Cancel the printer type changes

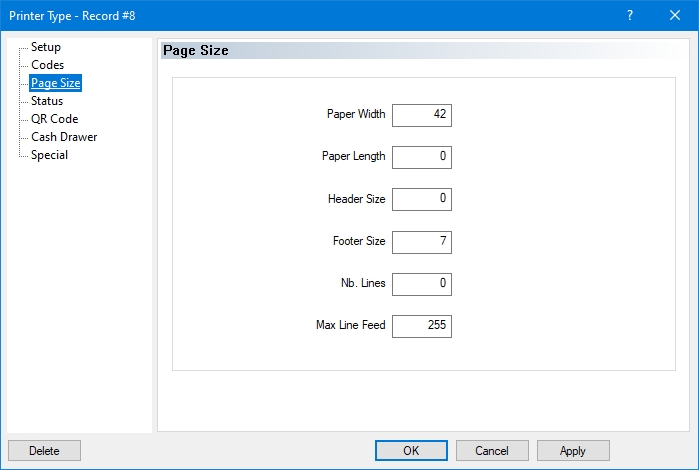click(x=492, y=451)
